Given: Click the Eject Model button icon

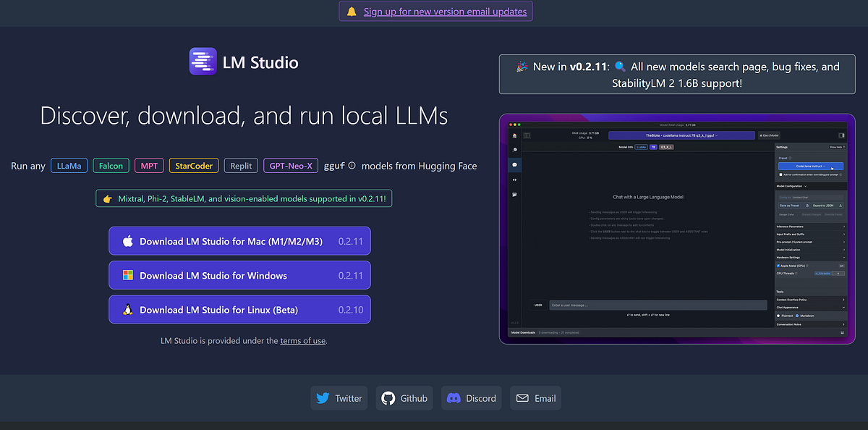Looking at the screenshot, I should [761, 135].
